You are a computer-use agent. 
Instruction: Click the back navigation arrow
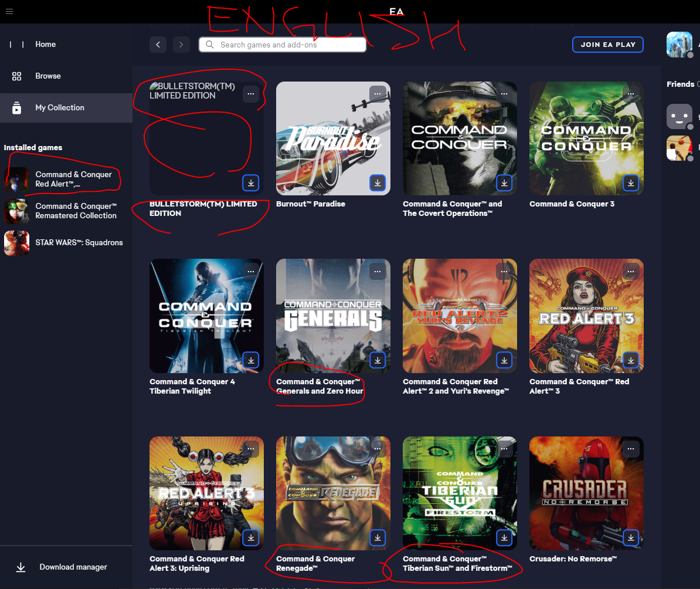click(158, 45)
